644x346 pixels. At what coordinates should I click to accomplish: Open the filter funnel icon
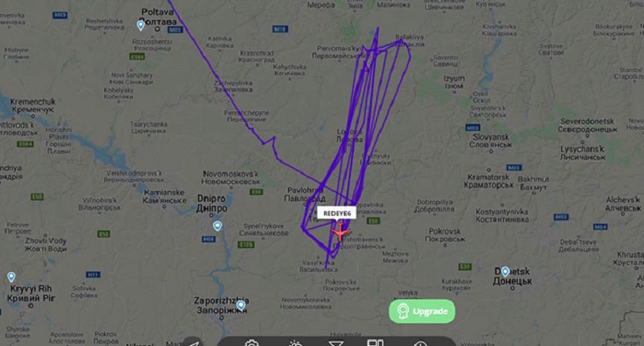336,344
